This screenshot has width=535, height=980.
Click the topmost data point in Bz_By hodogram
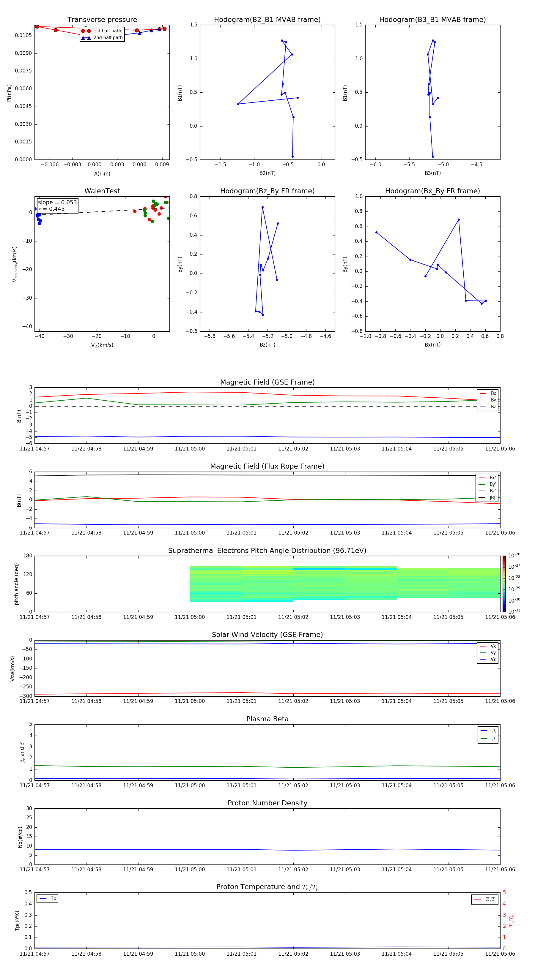[262, 207]
